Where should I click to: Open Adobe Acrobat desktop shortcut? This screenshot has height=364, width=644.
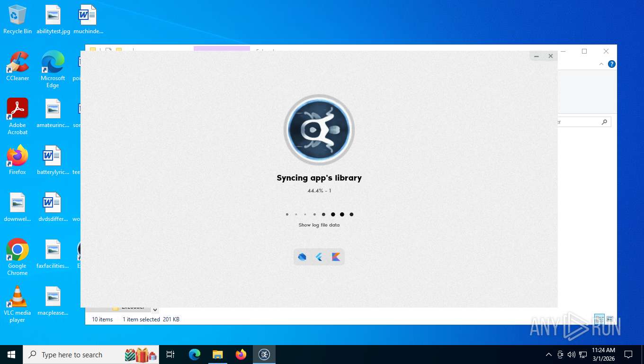point(18,117)
